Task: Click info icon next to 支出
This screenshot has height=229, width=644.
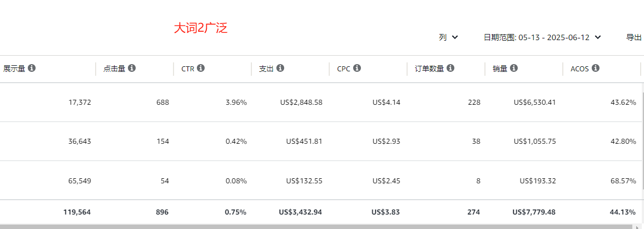Action: [x=280, y=68]
